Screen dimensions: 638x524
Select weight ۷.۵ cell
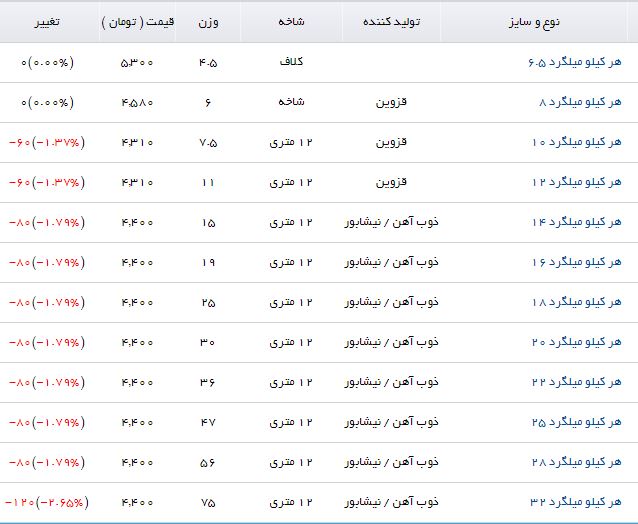(x=208, y=142)
